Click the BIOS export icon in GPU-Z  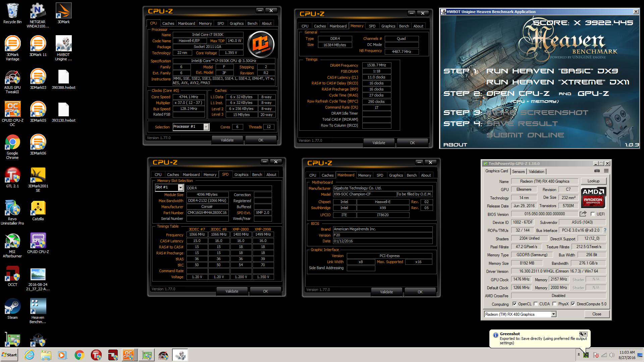(583, 214)
